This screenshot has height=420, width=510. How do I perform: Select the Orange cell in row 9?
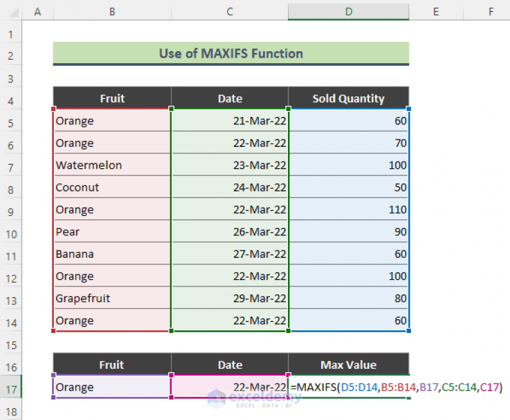(112, 209)
